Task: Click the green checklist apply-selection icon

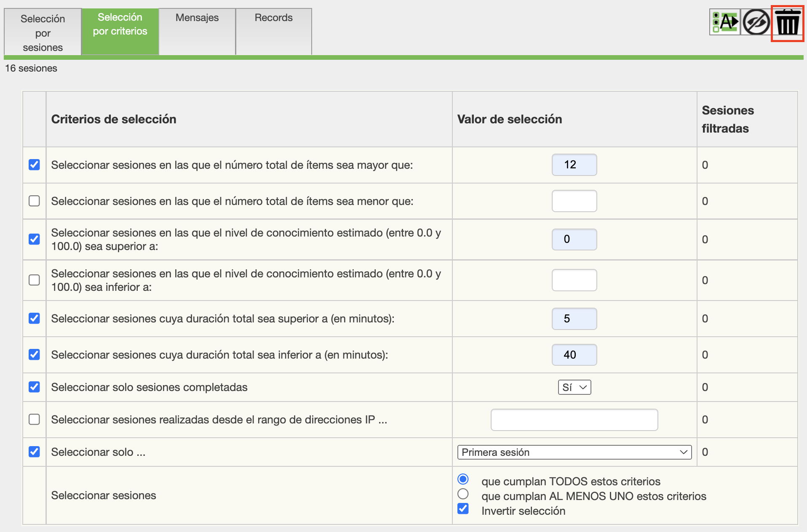Action: point(725,22)
